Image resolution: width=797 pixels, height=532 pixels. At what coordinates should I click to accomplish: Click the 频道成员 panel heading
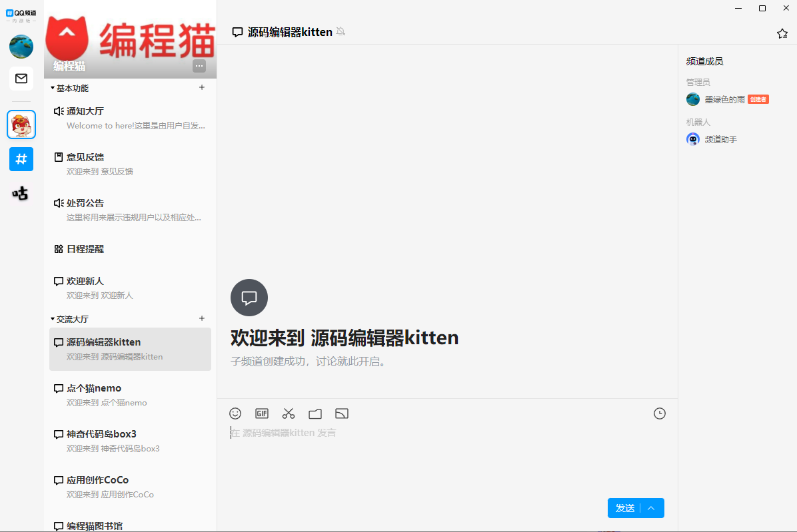[x=704, y=61]
